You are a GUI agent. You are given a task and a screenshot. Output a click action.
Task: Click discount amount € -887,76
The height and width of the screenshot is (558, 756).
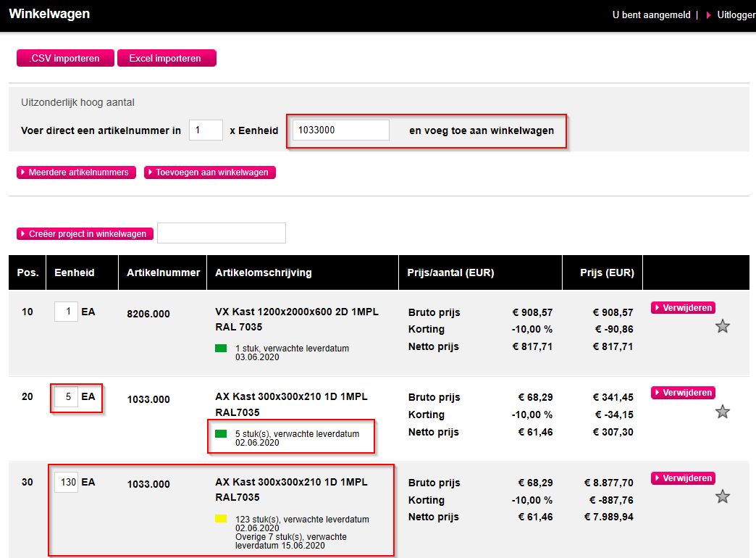click(x=611, y=500)
